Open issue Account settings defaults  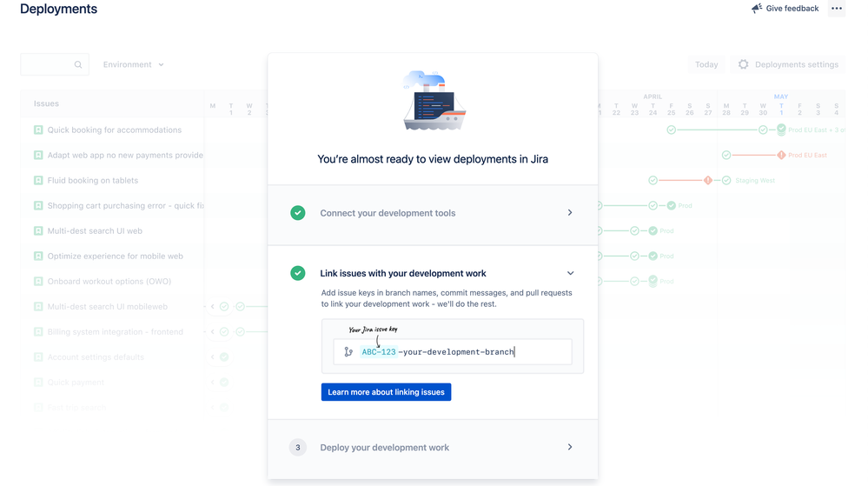[x=96, y=357]
